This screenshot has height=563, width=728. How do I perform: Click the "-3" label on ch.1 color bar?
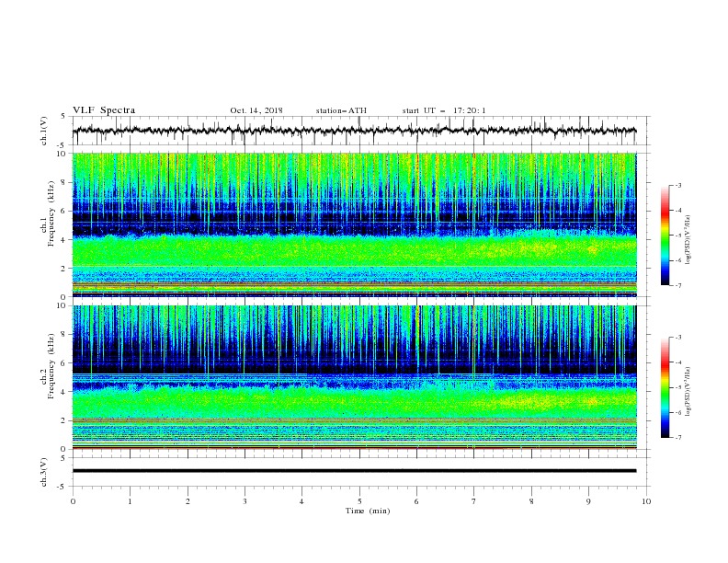[678, 186]
